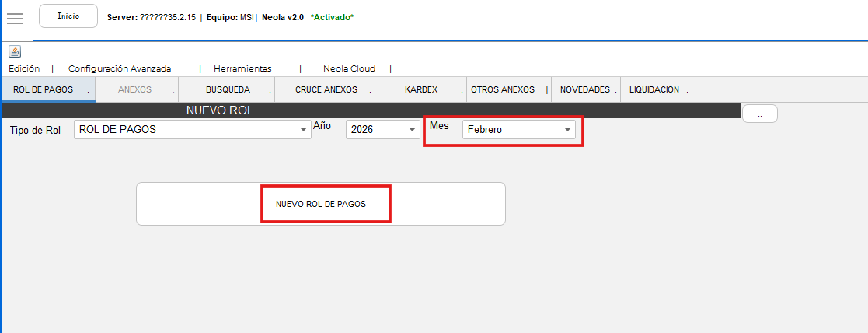Open the CRUCE ANEXOS tab
This screenshot has width=868, height=333.
click(x=326, y=89)
